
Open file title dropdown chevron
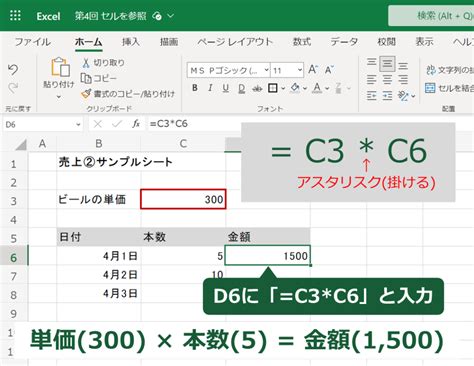point(170,16)
